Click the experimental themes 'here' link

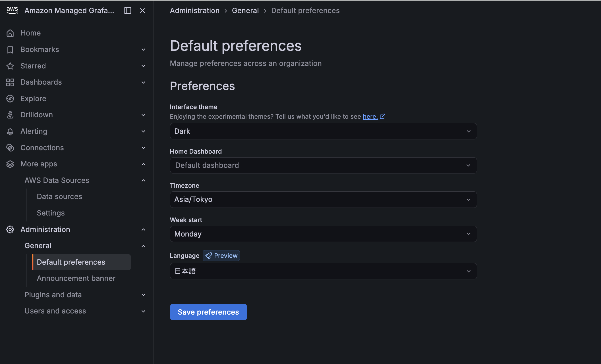click(x=370, y=116)
